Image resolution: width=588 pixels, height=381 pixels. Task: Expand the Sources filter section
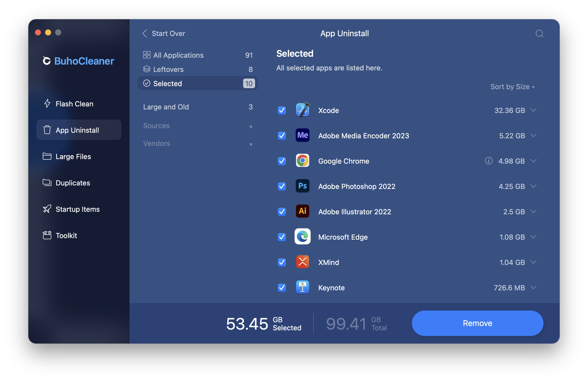click(x=198, y=126)
